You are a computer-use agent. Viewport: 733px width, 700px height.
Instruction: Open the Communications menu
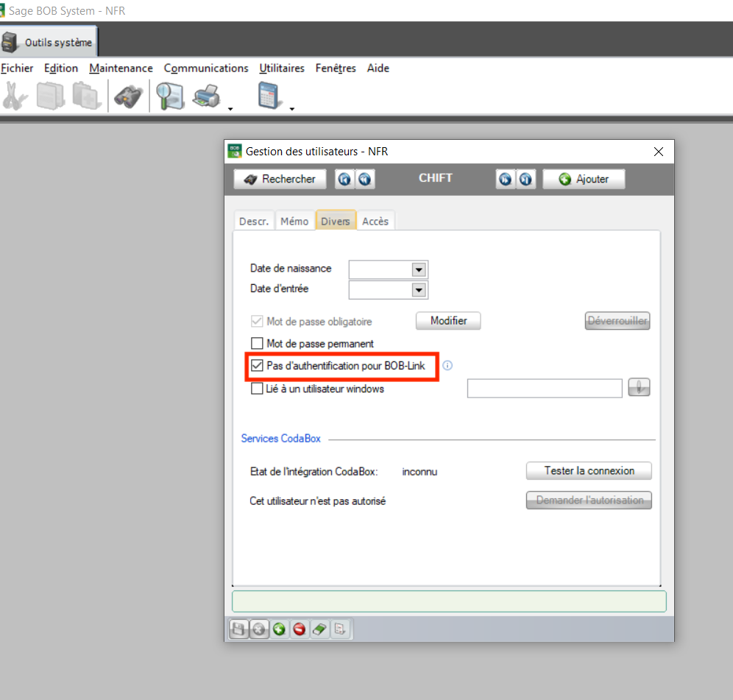[205, 68]
